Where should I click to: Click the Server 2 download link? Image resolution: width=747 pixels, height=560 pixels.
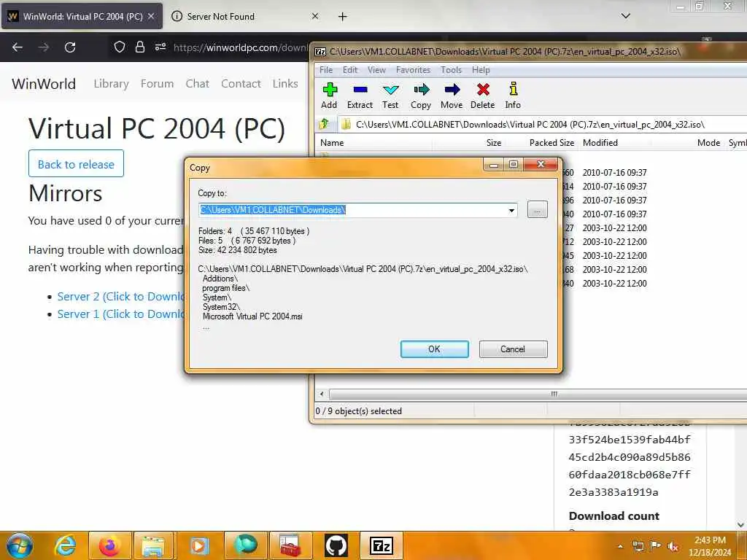120,296
